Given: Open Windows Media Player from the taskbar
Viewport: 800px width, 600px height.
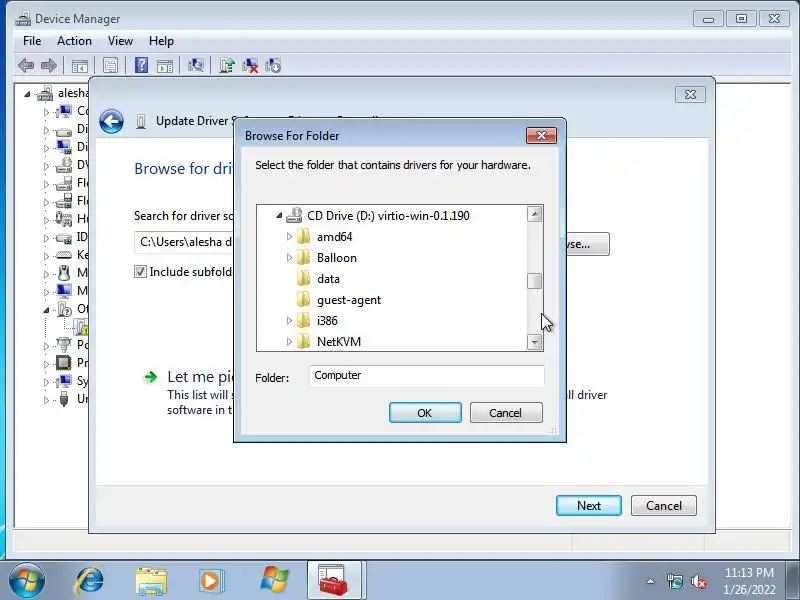Looking at the screenshot, I should point(211,581).
